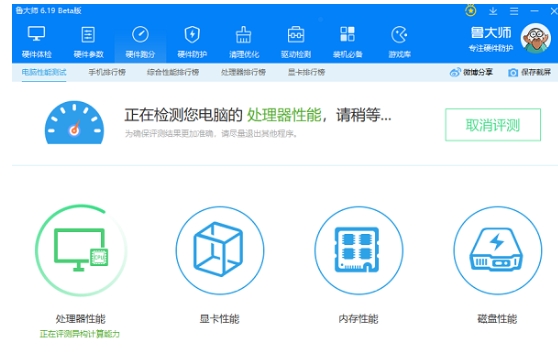Click the 磁盘性能 disk drive icon

[x=497, y=250]
